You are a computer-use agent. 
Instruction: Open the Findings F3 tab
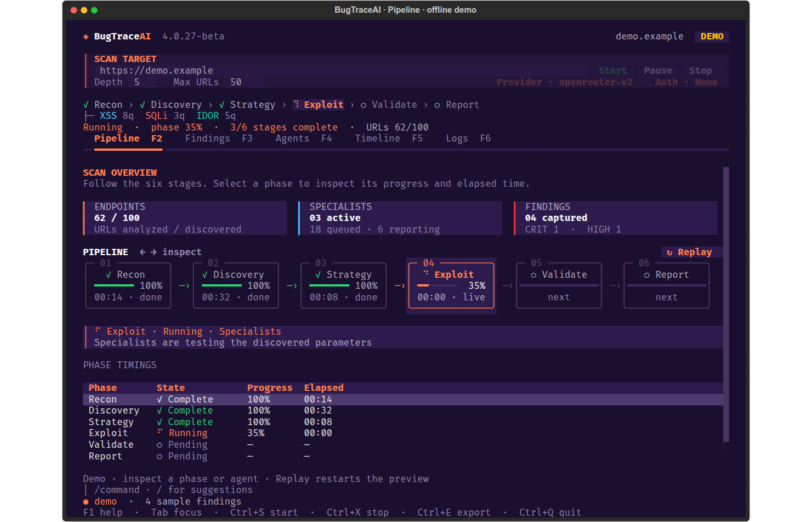coord(219,139)
